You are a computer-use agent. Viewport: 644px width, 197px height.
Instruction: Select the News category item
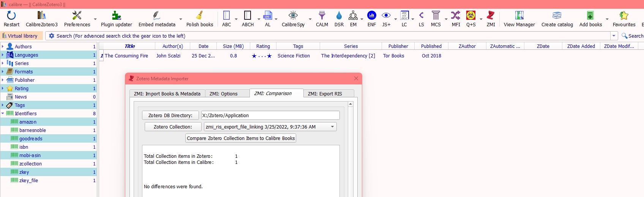[48, 97]
